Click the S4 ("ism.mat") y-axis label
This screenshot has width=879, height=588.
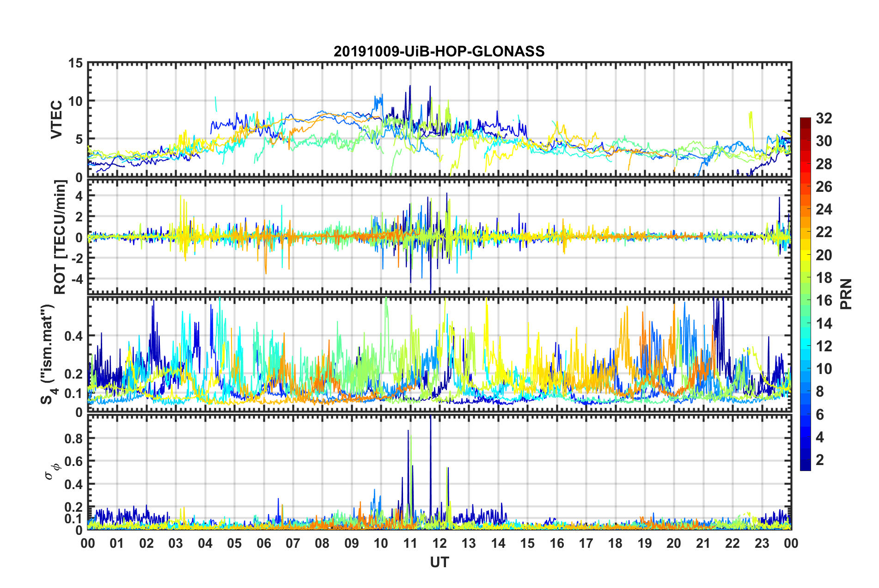48,354
